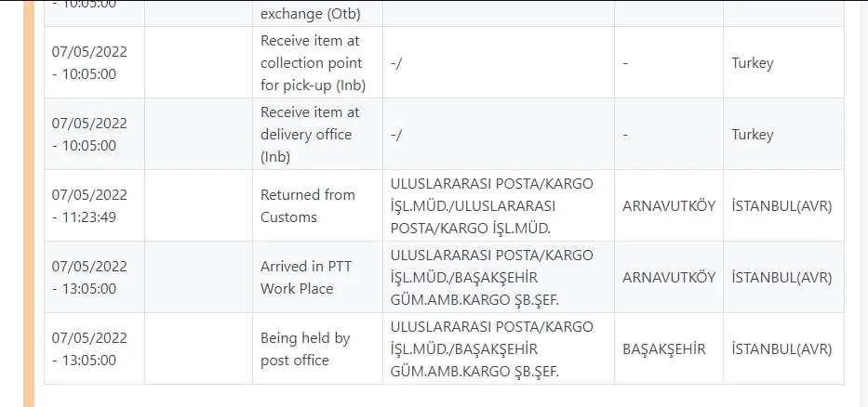The height and width of the screenshot is (407, 868).
Task: Click Turkey in the collection point row
Action: [752, 63]
